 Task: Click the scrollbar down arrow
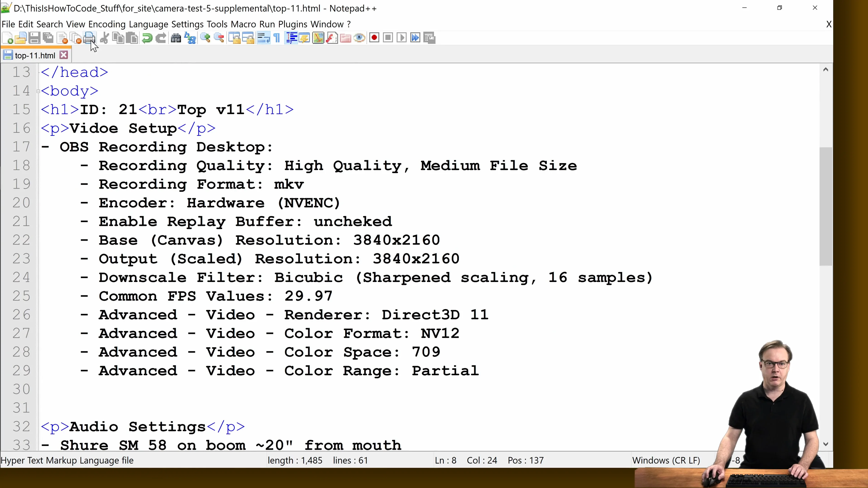pos(826,444)
